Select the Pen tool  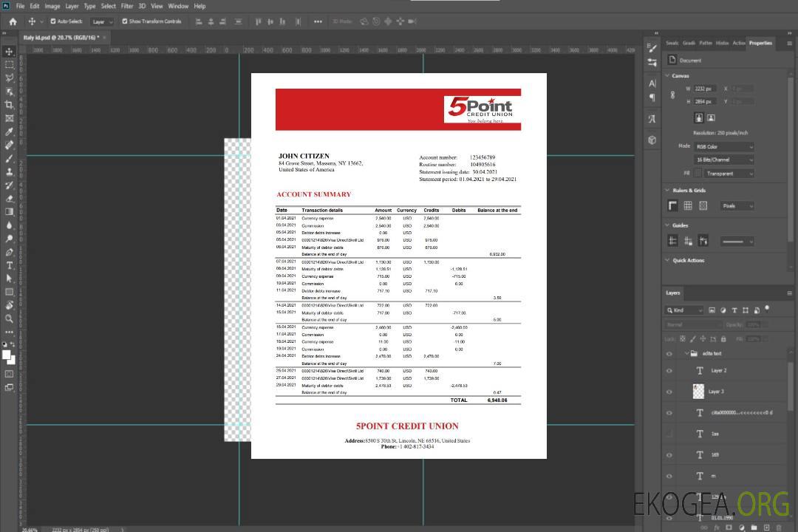9,252
